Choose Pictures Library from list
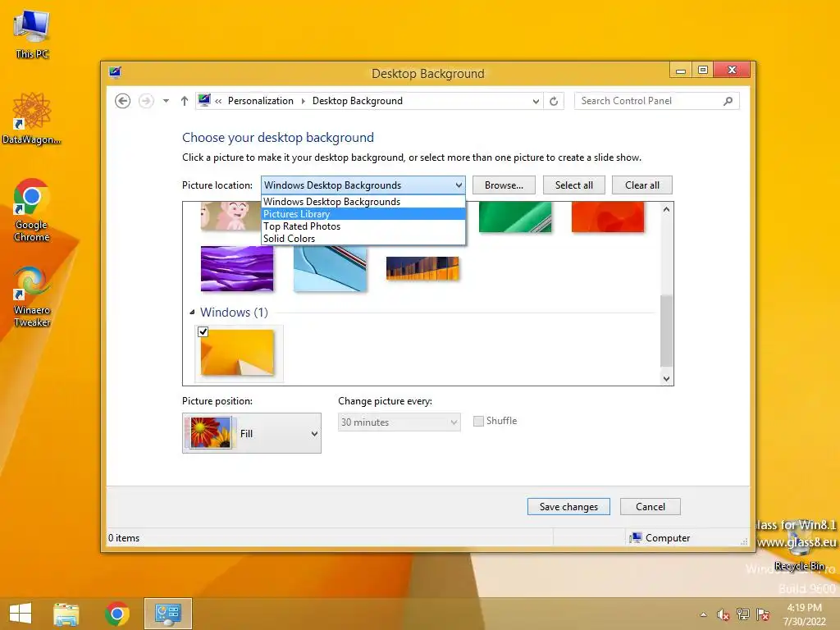 point(363,214)
